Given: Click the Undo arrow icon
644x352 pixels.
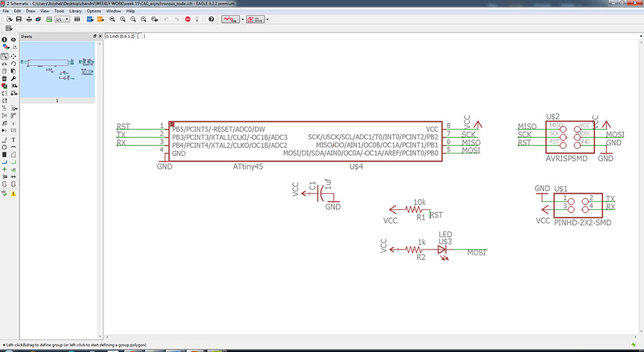Looking at the screenshot, I should pyautogui.click(x=166, y=19).
